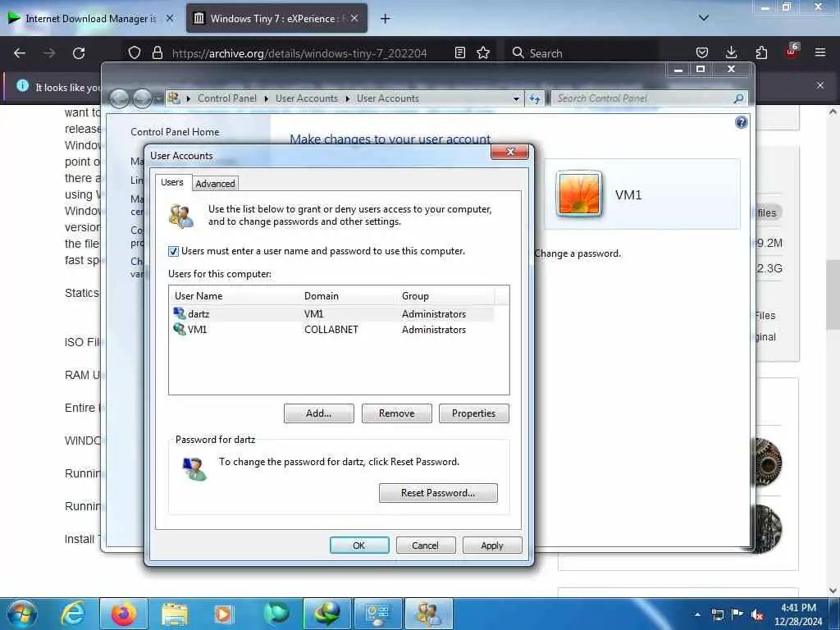Select the Users tab

tap(172, 182)
